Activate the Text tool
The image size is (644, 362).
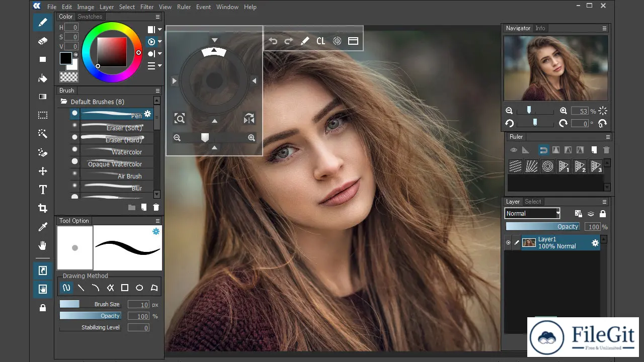43,190
